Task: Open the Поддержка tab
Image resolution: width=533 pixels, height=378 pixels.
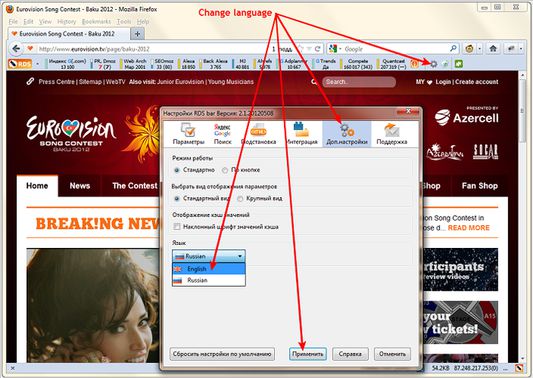Action: click(392, 134)
